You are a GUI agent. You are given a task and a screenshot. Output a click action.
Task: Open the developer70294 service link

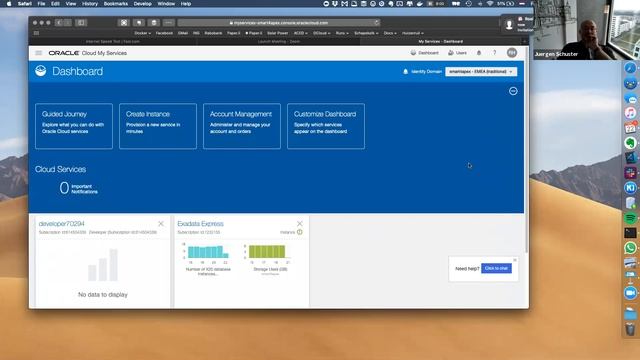click(62, 224)
